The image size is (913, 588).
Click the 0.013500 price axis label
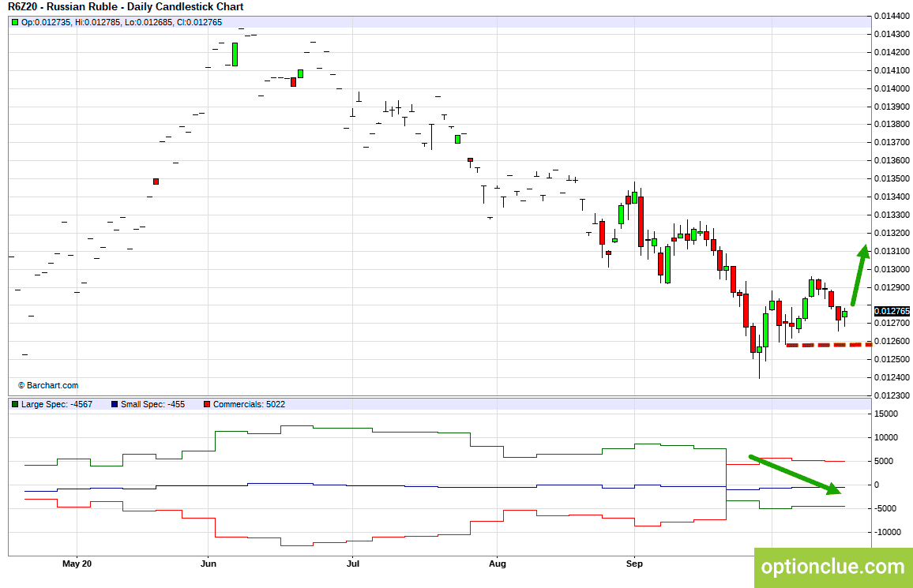click(x=892, y=178)
